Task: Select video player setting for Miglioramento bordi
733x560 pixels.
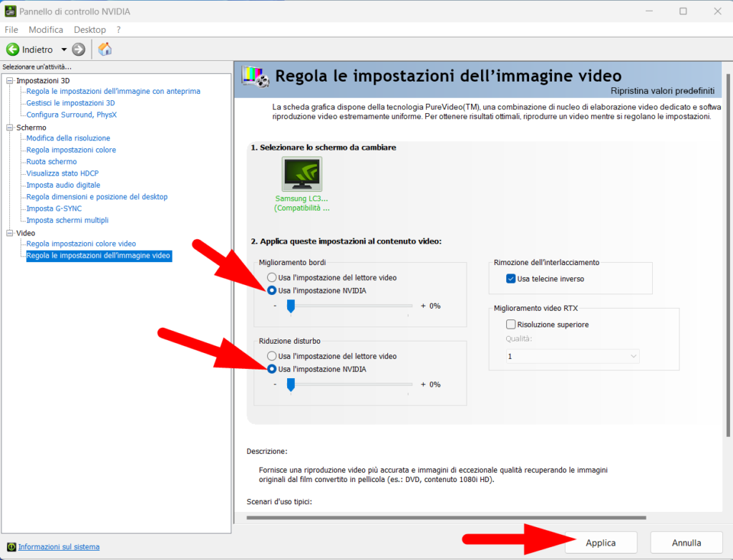Action: click(x=271, y=277)
